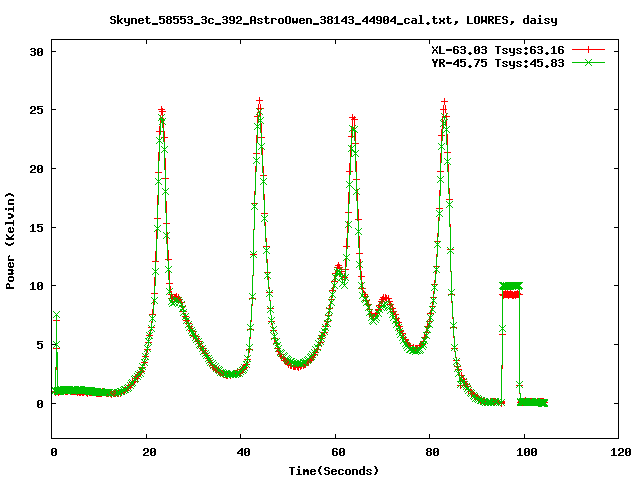Click the x-axis tick label 80
640x480 pixels.
[432, 452]
